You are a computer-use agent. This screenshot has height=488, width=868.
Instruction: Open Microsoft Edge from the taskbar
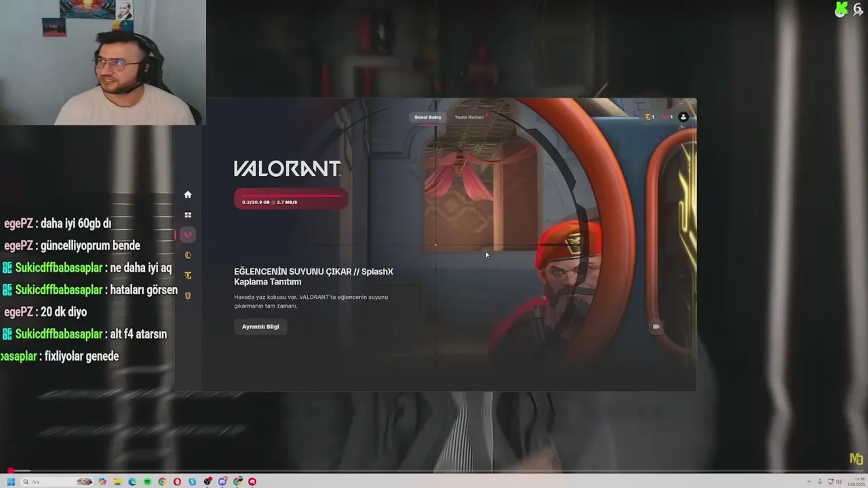[x=132, y=482]
